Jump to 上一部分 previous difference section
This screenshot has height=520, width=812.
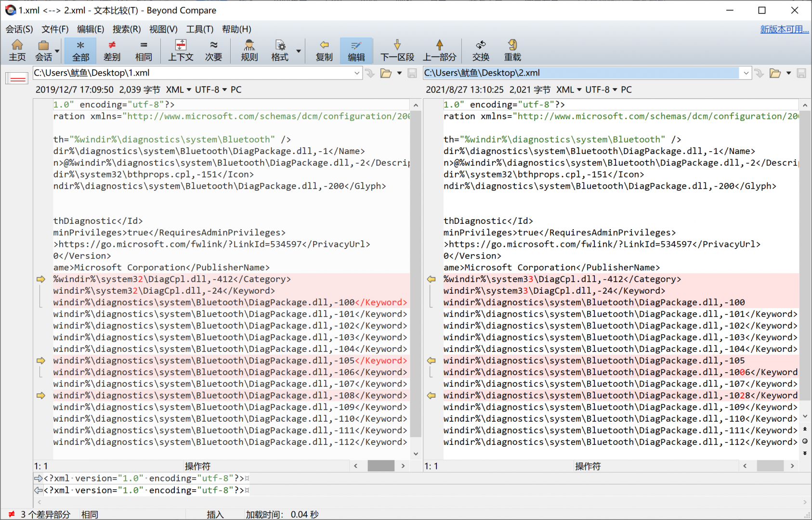point(440,51)
